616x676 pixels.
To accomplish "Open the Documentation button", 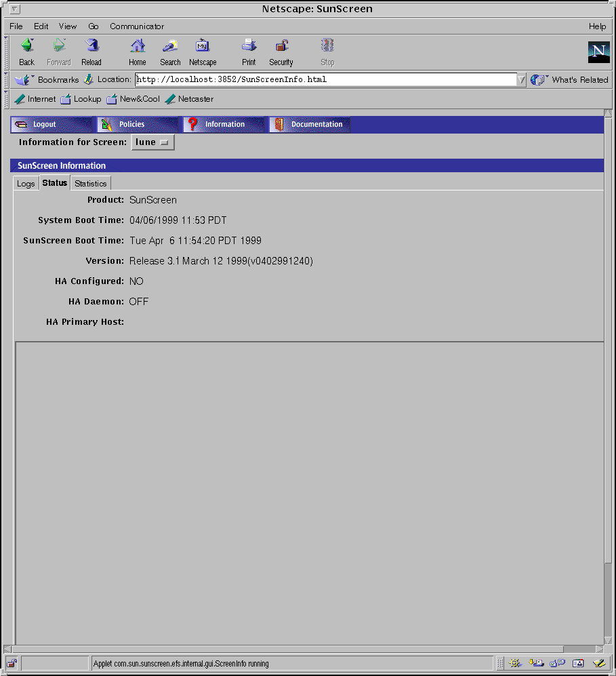I will (310, 124).
